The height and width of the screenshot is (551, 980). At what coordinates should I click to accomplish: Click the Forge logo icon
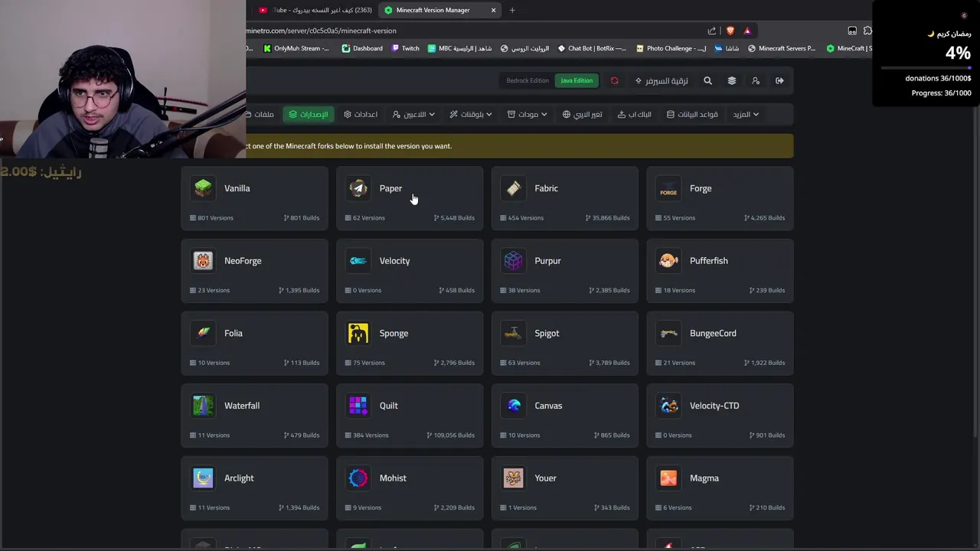click(668, 188)
